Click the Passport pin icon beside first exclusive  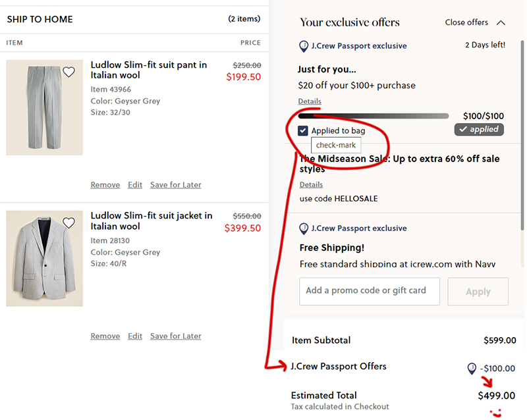point(304,46)
